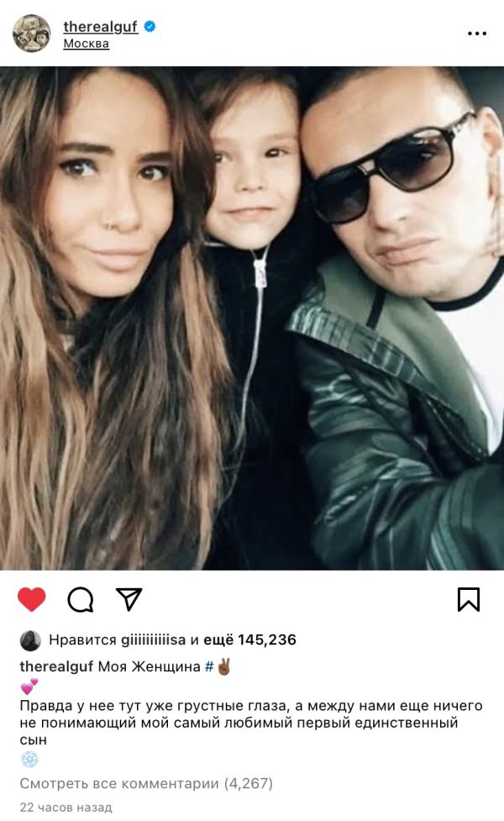View list of ещё 145,236 likes
The image size is (504, 821).
tap(249, 639)
